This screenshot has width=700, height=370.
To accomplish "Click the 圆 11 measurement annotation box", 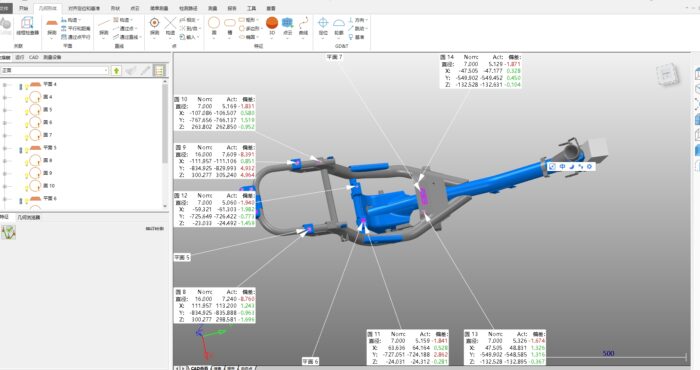I will (x=408, y=348).
